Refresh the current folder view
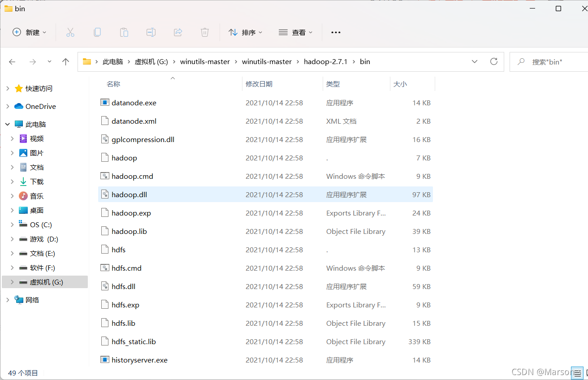The height and width of the screenshot is (380, 588). coord(494,61)
